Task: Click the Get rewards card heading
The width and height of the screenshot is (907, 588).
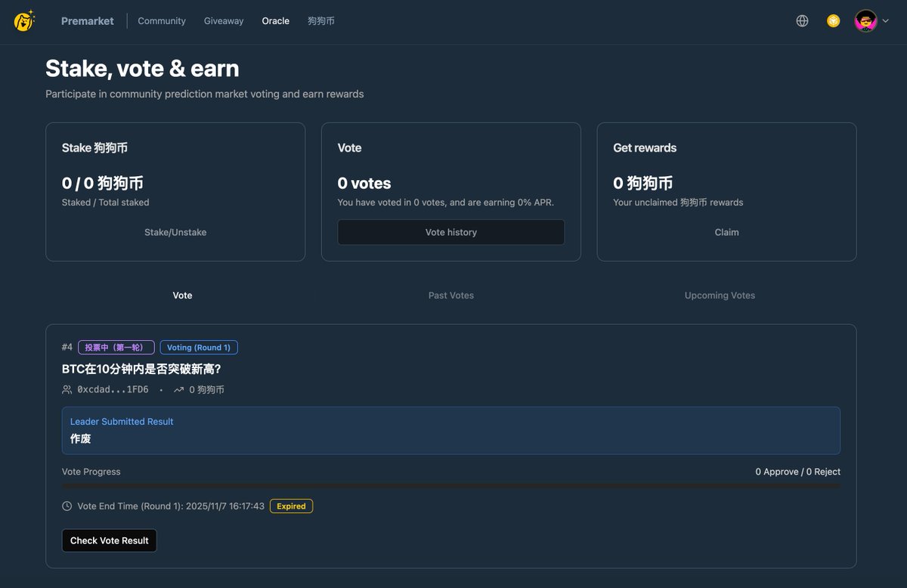Action: point(645,148)
